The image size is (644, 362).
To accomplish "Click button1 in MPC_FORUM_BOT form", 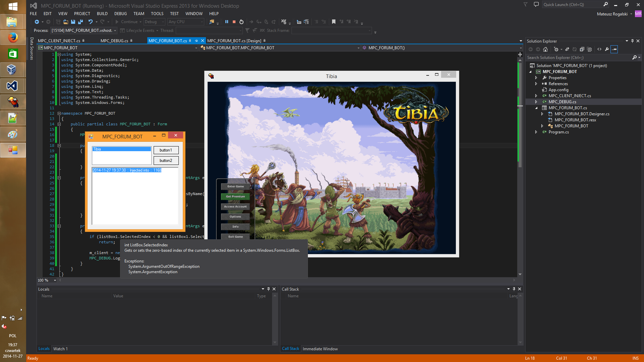I will pos(166,150).
